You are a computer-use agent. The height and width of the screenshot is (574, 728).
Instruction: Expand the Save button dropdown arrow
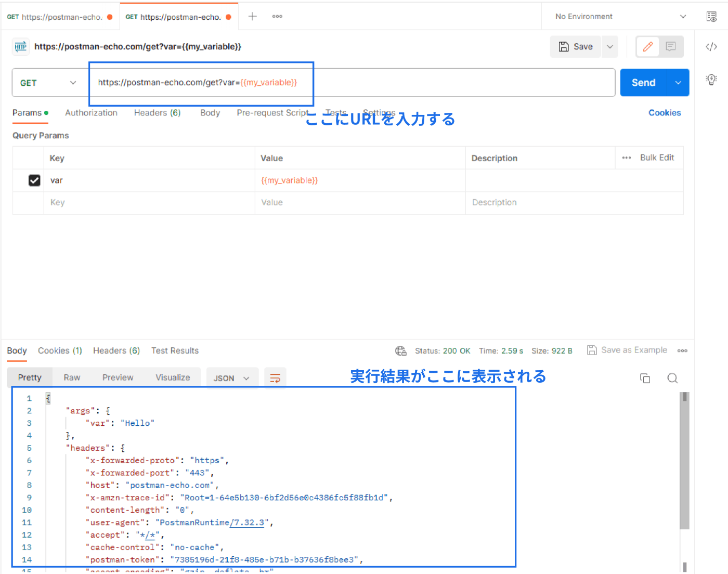610,47
